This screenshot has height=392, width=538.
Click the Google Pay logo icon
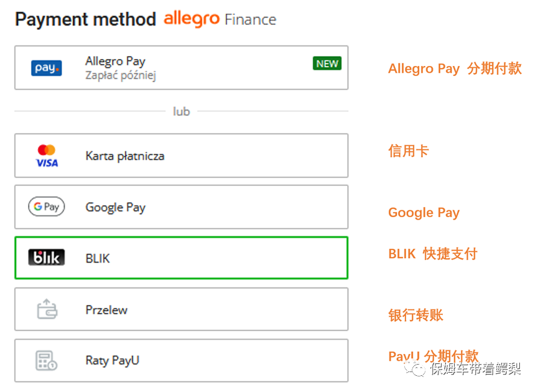(x=45, y=207)
